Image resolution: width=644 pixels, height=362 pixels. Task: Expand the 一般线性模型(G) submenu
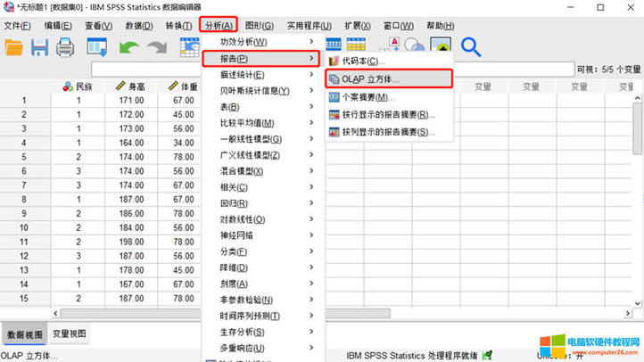click(x=311, y=139)
